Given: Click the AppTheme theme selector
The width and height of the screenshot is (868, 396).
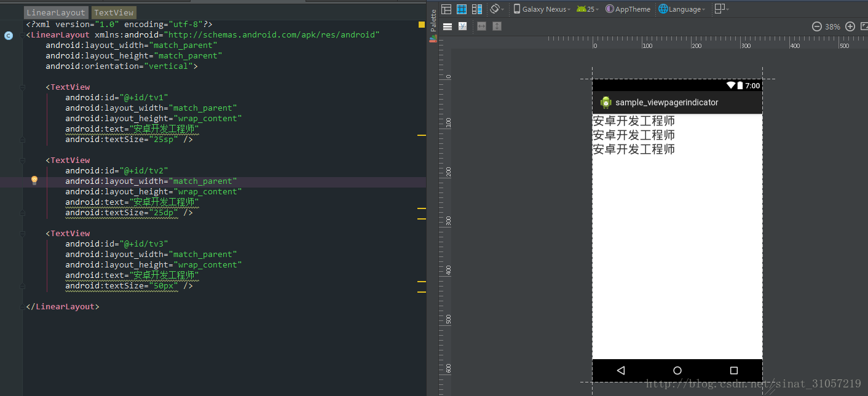Looking at the screenshot, I should click(628, 9).
